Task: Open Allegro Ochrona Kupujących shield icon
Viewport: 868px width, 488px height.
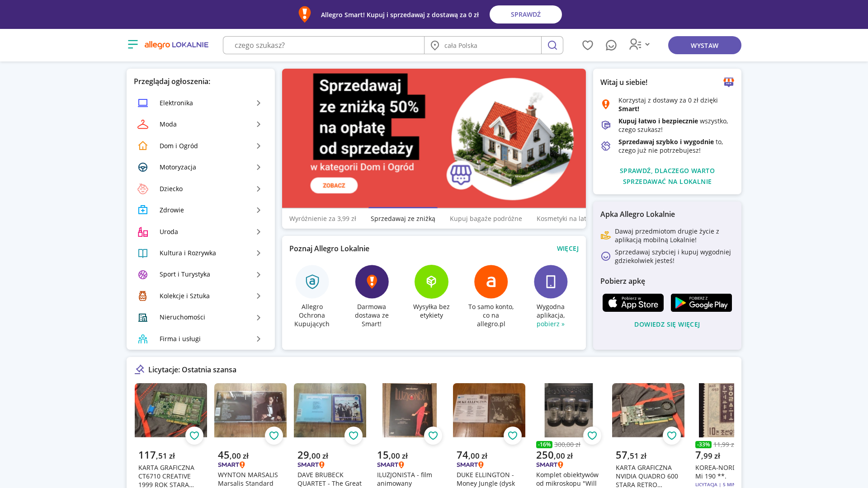Action: pyautogui.click(x=312, y=282)
